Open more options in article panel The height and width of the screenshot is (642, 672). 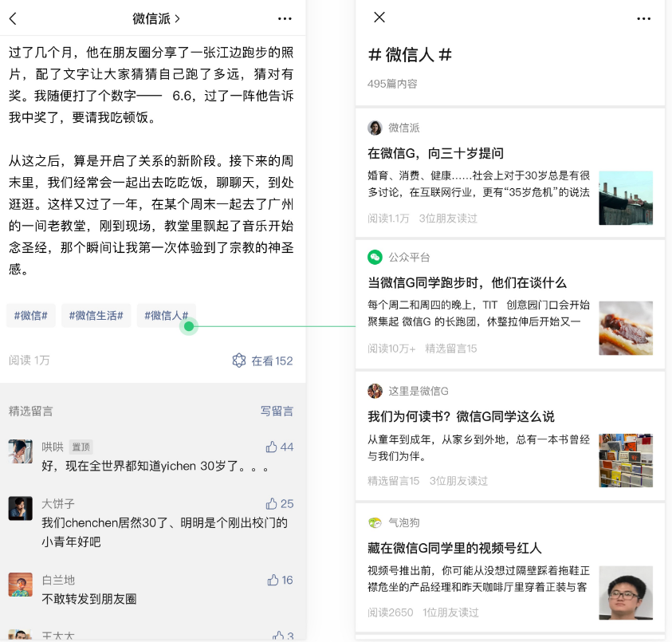[285, 18]
